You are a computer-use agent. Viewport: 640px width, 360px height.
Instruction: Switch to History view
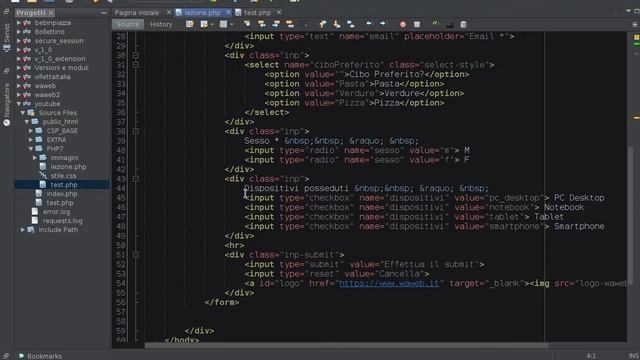coord(161,24)
